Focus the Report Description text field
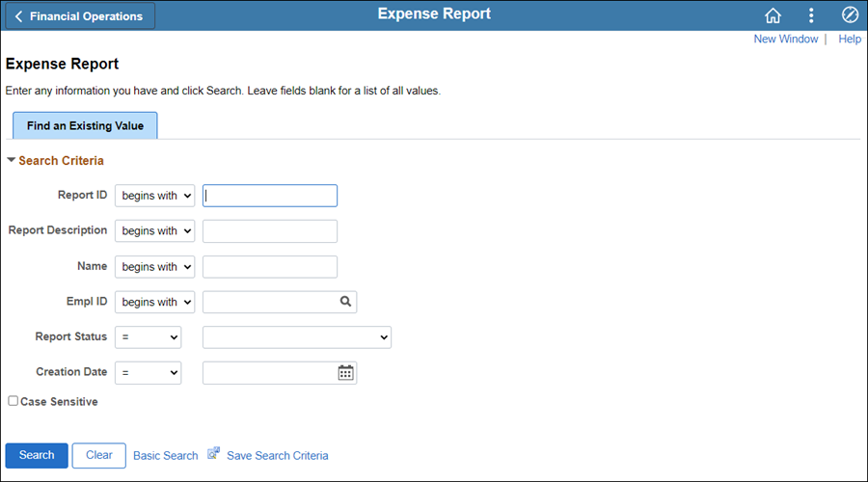Viewport: 868px width, 482px height. [270, 231]
